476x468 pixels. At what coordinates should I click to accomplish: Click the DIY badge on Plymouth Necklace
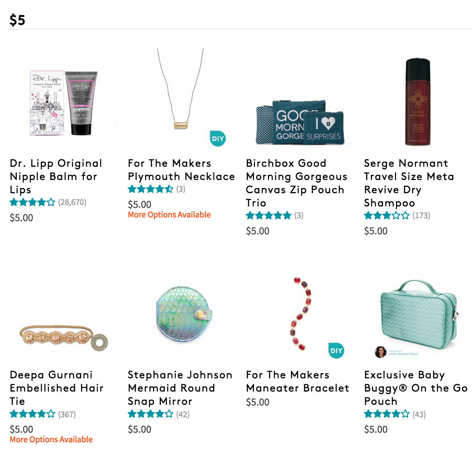pos(218,138)
